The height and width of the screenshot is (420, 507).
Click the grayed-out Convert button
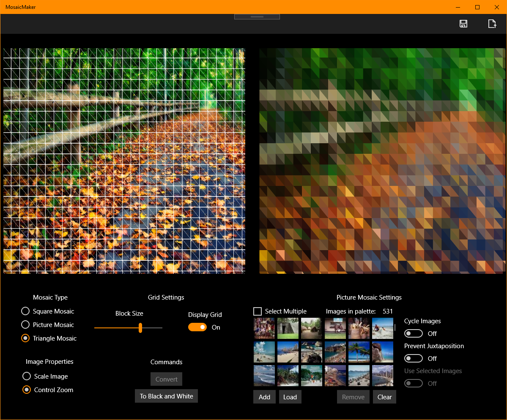(x=166, y=379)
